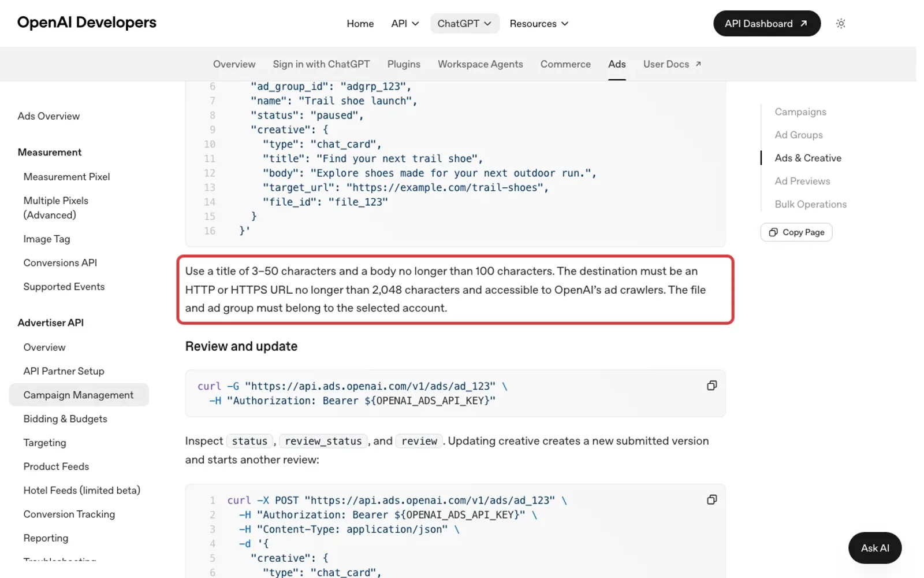924x578 pixels.
Task: Open Image Tag page
Action: click(x=47, y=239)
